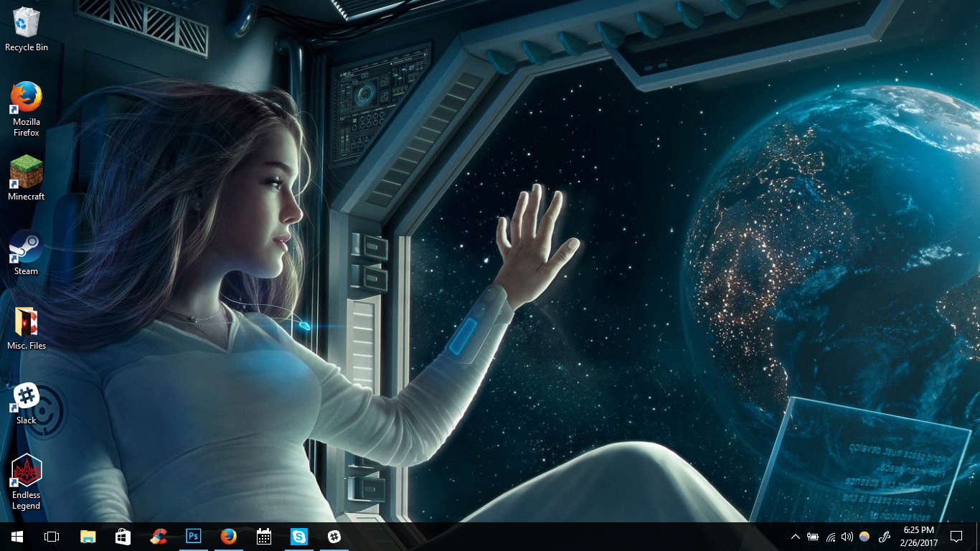Select the Mozilla Firefox desktop shortcut
Viewport: 980px width, 551px height.
[27, 109]
